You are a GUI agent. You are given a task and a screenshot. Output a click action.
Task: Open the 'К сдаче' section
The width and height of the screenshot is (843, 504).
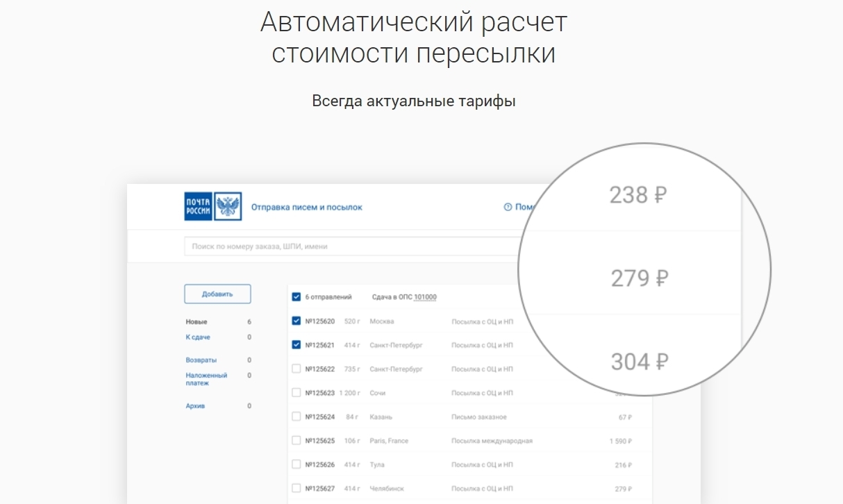[198, 337]
